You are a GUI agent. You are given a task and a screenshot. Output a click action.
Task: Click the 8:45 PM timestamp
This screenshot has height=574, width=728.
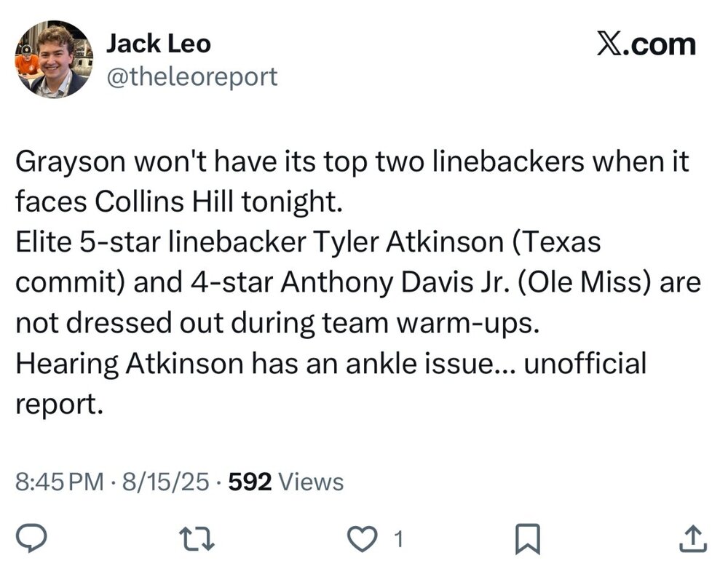[60, 481]
